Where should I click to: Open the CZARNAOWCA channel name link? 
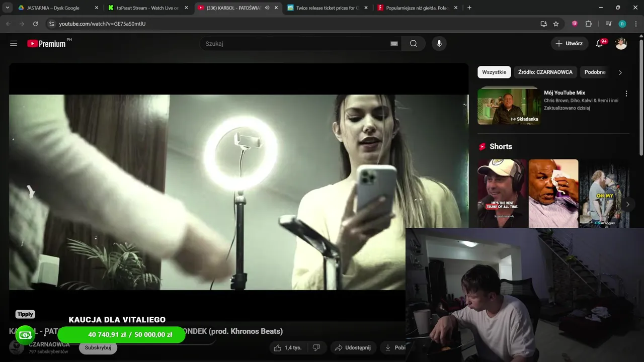point(49,344)
